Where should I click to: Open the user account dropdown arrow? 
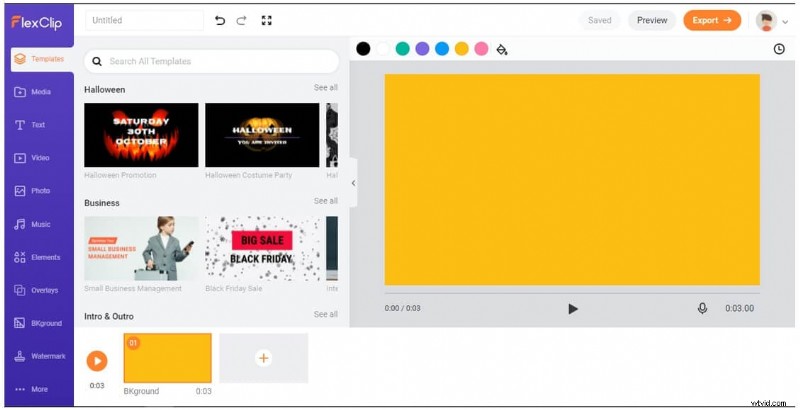pos(785,21)
